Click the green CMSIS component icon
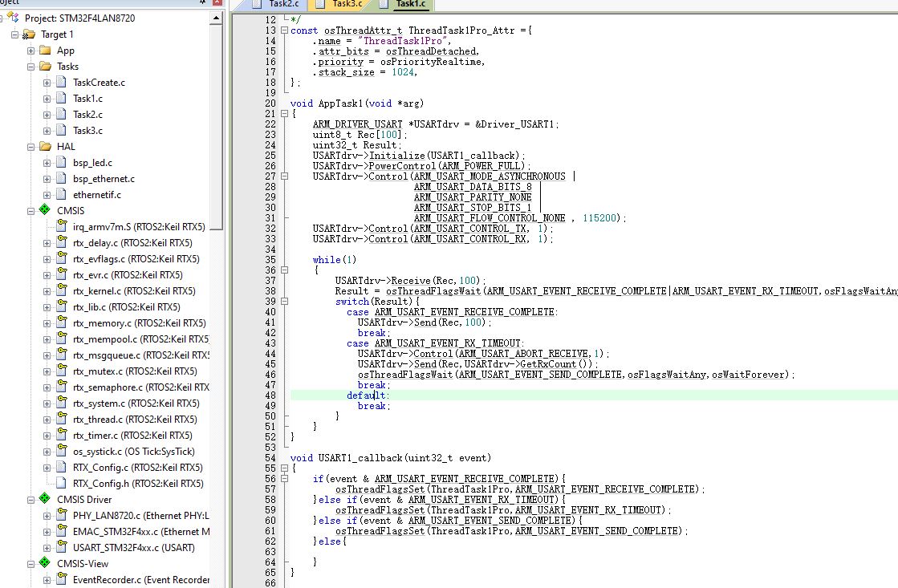The image size is (898, 588). pyautogui.click(x=45, y=210)
